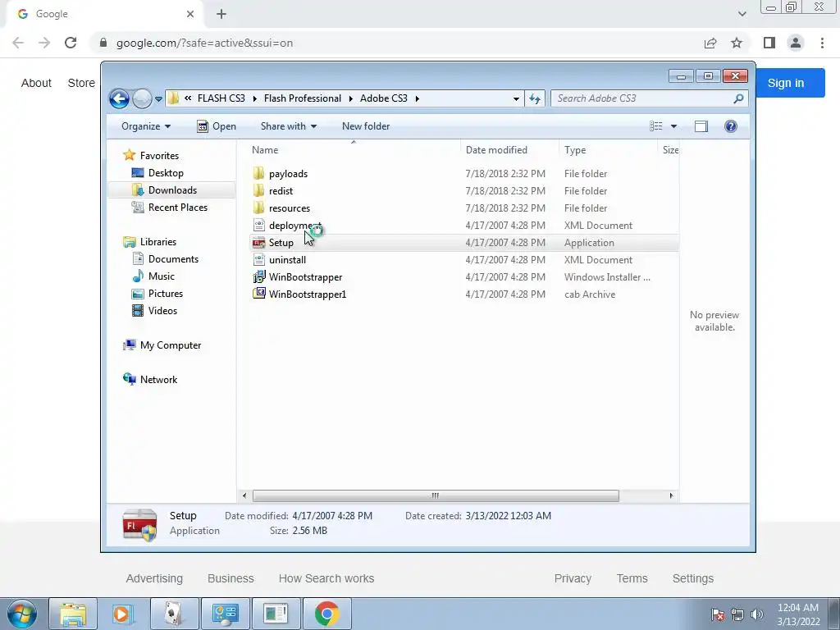Open the Organize menu
Image resolution: width=840 pixels, height=630 pixels.
click(x=146, y=126)
